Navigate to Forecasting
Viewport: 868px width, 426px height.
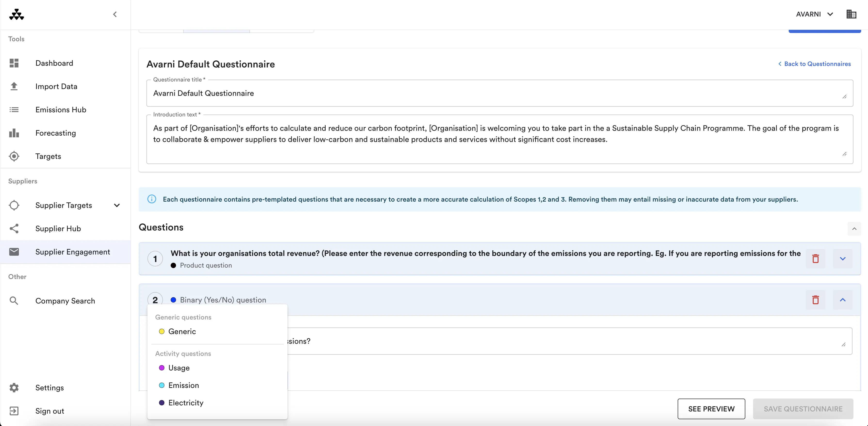[65, 133]
